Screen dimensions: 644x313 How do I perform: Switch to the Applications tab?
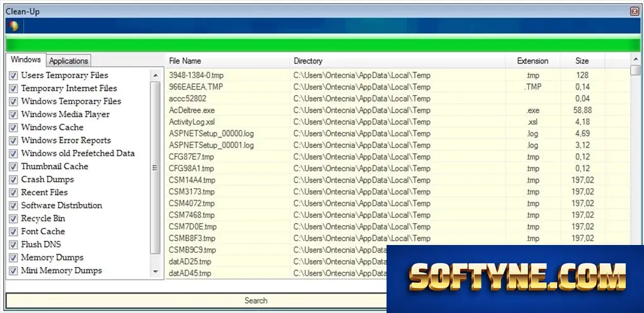(x=69, y=61)
